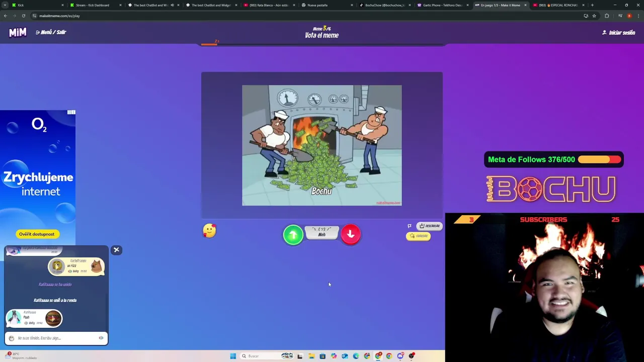The width and height of the screenshot is (644, 362).
Task: Open File Explorer from the taskbar
Action: [x=311, y=356]
